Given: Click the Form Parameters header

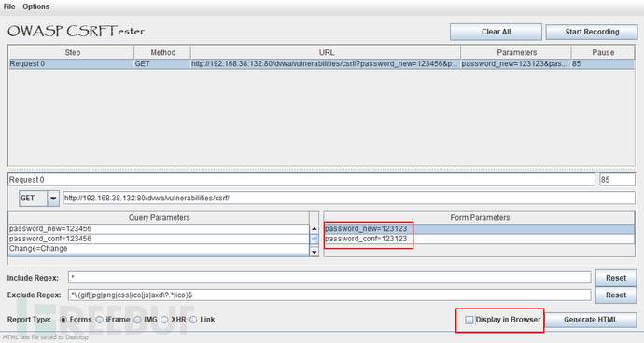Looking at the screenshot, I should 480,218.
